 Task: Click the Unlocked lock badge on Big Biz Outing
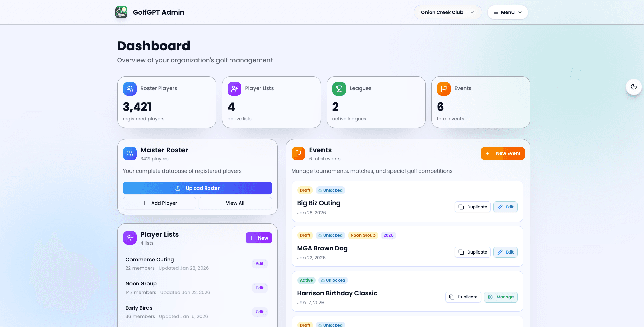click(x=330, y=190)
